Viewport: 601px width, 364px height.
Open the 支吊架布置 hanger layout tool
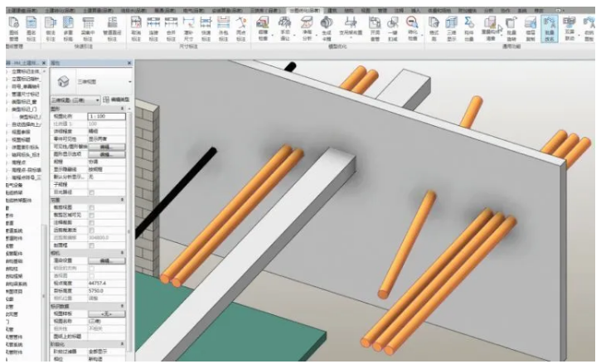pyautogui.click(x=351, y=27)
